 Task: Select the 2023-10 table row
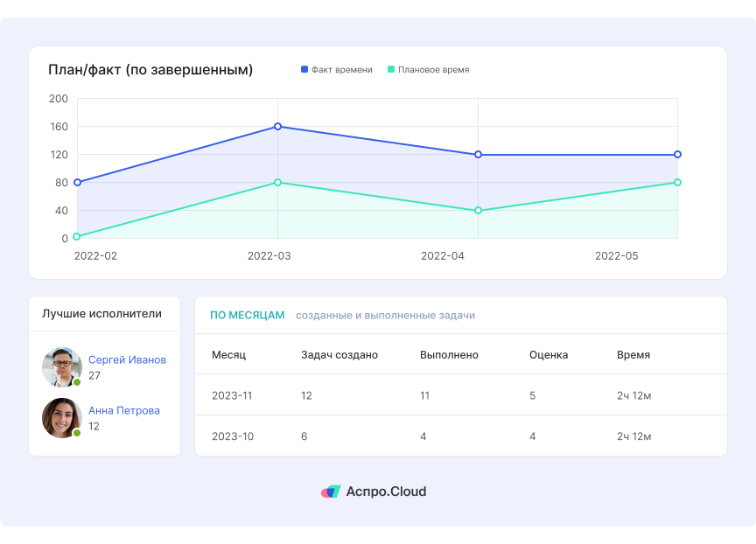[460, 436]
